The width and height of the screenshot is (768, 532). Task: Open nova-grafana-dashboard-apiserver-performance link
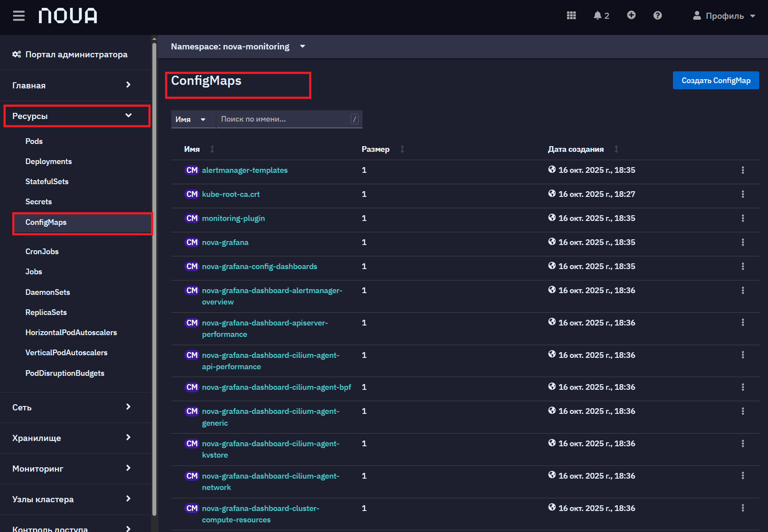pos(265,329)
